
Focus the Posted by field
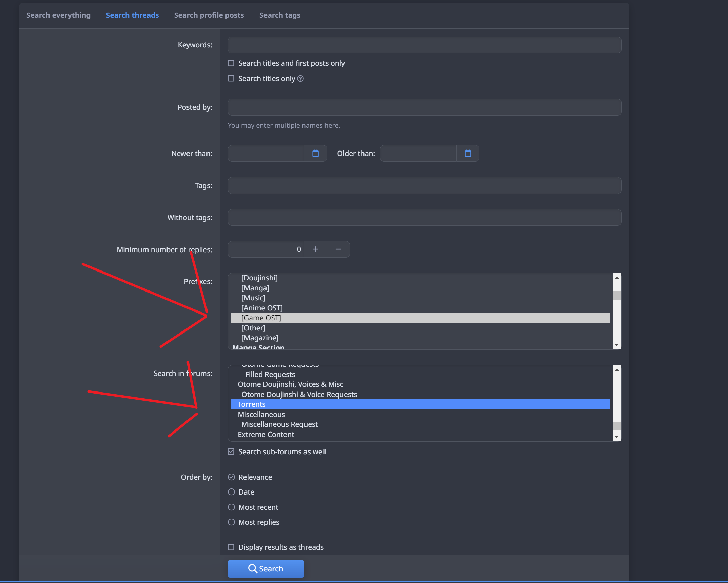425,107
